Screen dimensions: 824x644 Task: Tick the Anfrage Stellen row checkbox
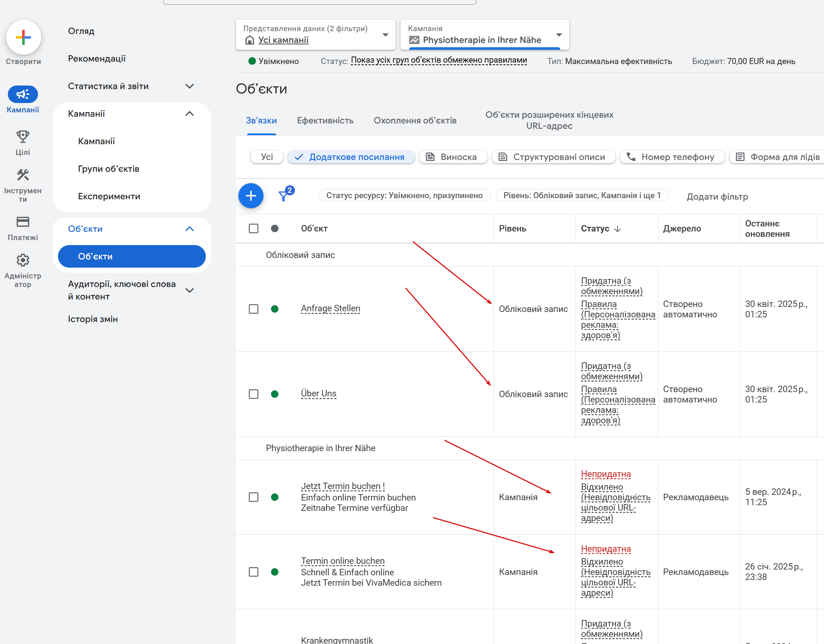pos(253,309)
